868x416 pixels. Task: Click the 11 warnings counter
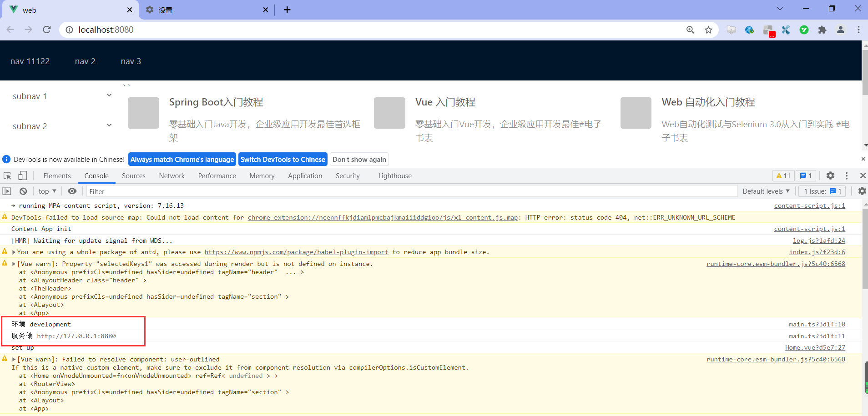783,175
